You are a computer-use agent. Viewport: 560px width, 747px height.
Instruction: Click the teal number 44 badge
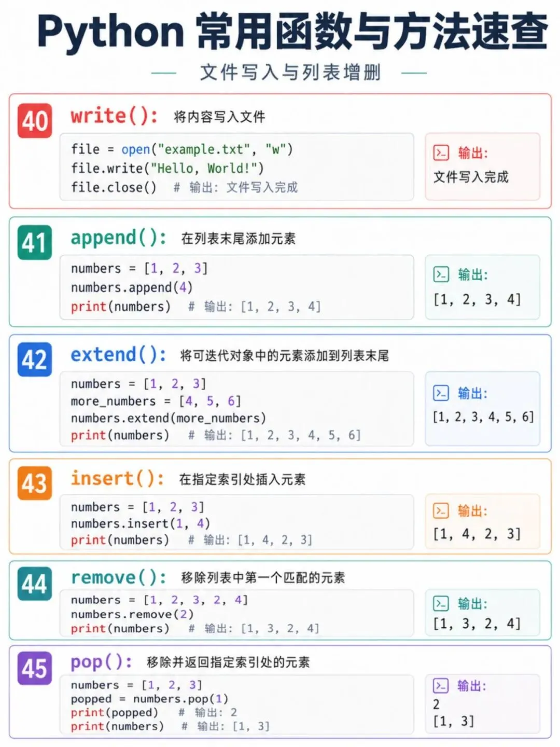(x=35, y=584)
